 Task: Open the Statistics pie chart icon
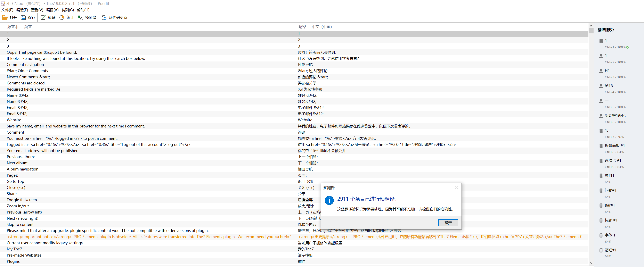tap(62, 17)
